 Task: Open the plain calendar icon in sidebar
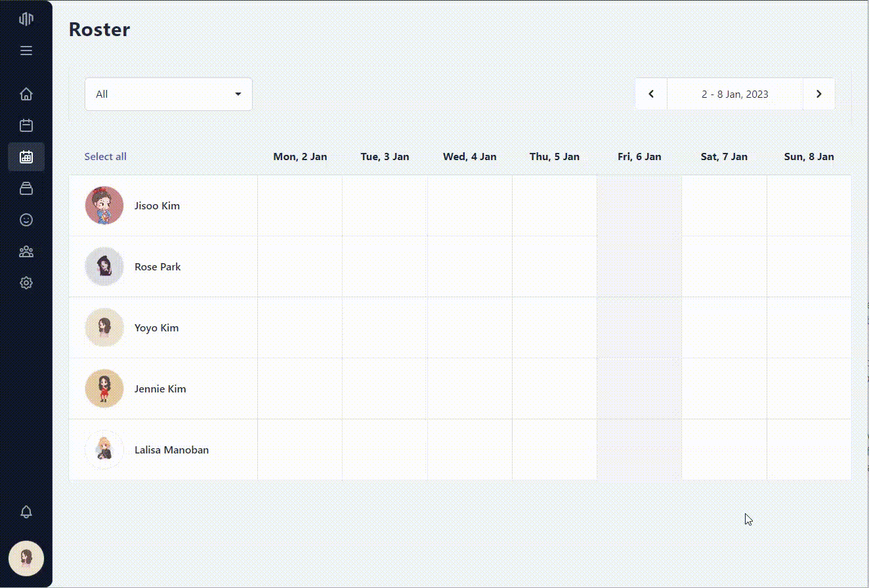tap(26, 125)
